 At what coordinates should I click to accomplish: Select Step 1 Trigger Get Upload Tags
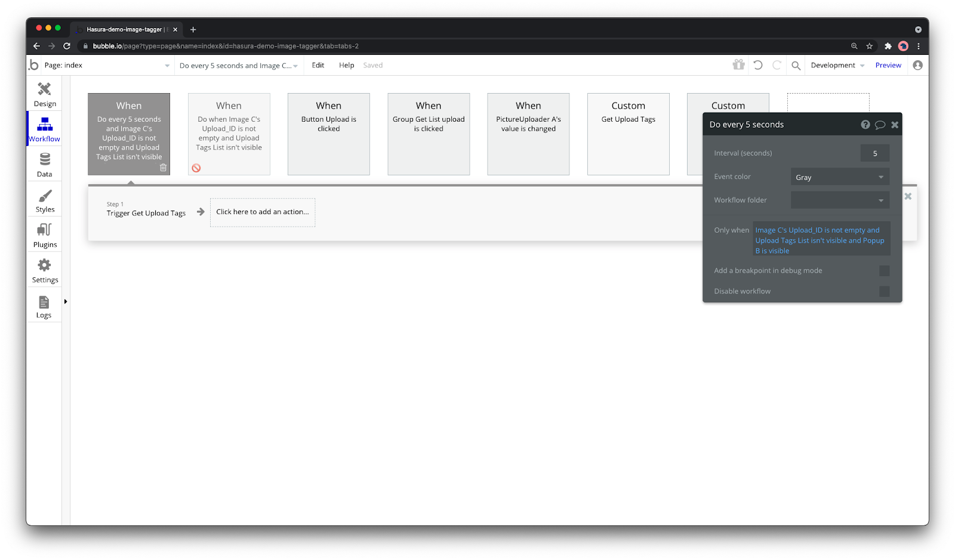146,209
